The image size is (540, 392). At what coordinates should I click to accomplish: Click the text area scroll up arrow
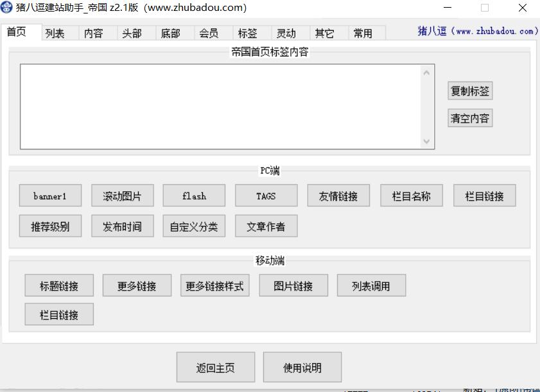click(427, 72)
